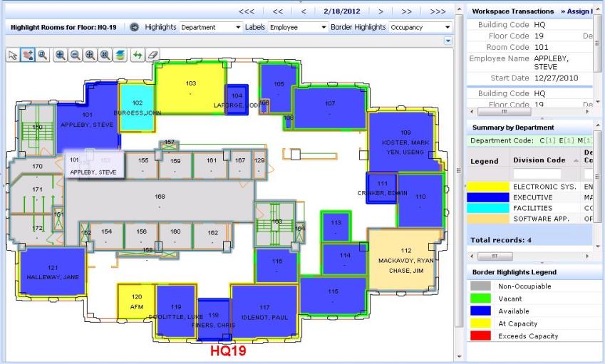Jump forward with >>> date button
Screen dimensions: 605x364
tap(438, 11)
